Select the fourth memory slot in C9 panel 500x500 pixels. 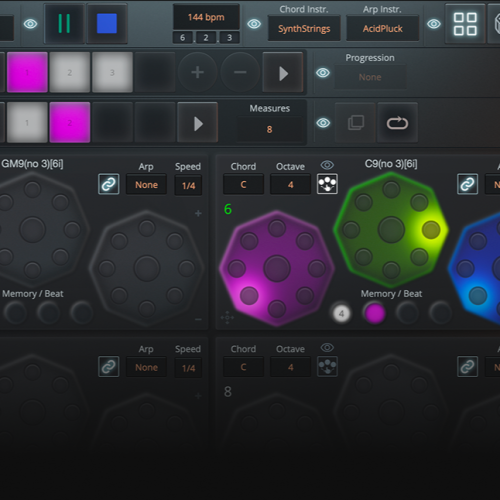tap(440, 313)
